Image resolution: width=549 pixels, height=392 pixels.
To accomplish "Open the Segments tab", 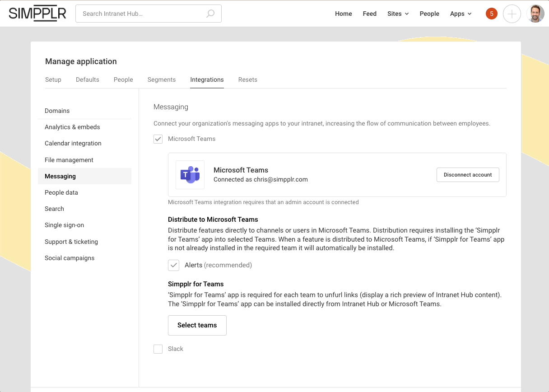I will [x=161, y=79].
